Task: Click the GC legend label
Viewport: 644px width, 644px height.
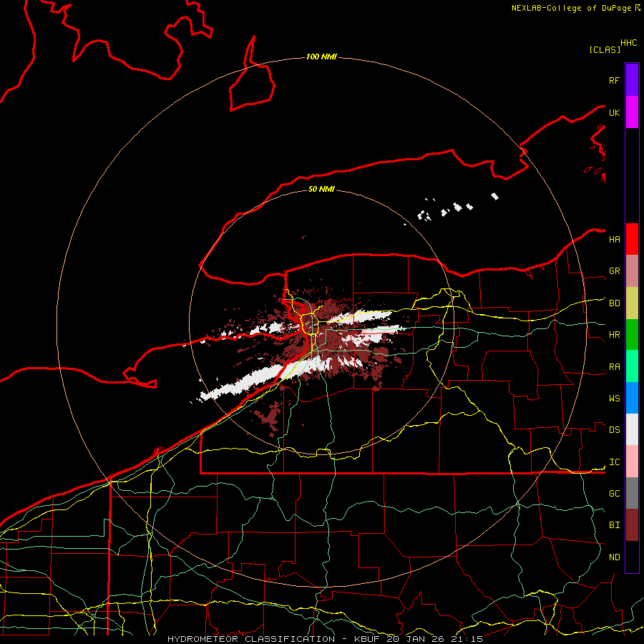Action: point(614,494)
